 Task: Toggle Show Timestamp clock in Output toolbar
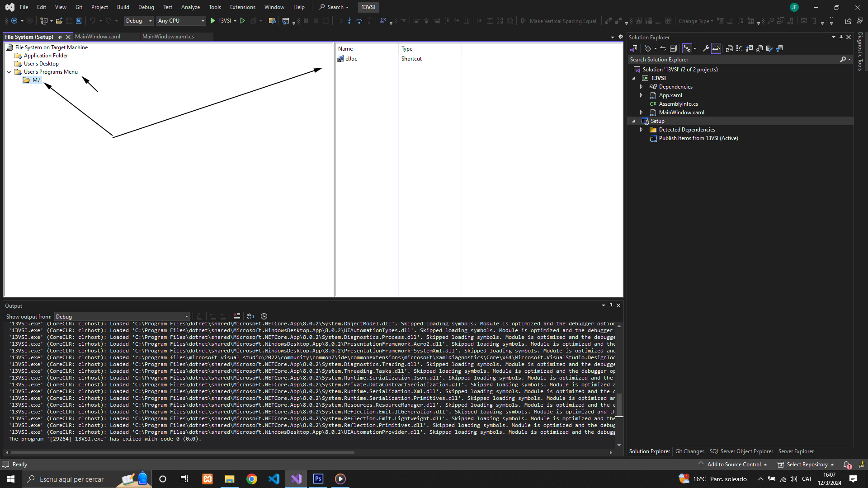[x=264, y=316]
